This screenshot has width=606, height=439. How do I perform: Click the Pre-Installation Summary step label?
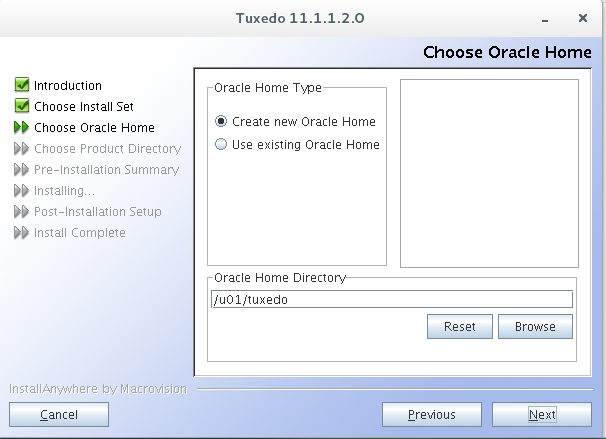(x=107, y=170)
